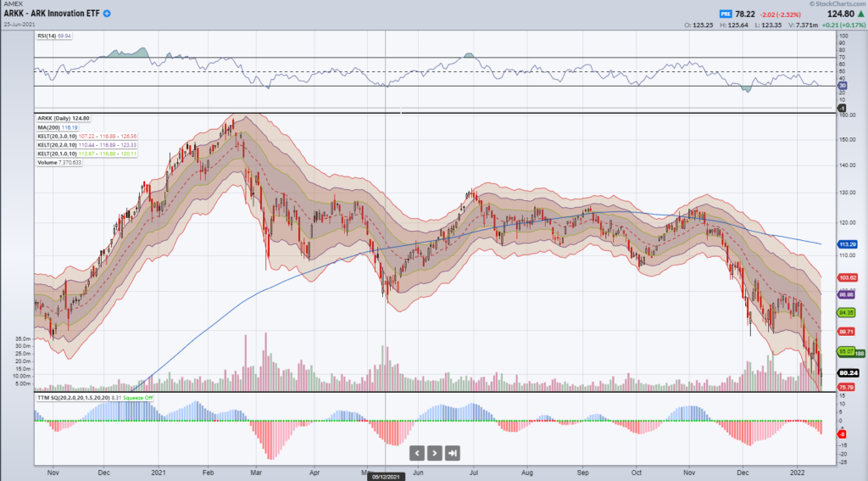Click the high value H: 125.64
The height and width of the screenshot is (481, 868).
pos(735,25)
